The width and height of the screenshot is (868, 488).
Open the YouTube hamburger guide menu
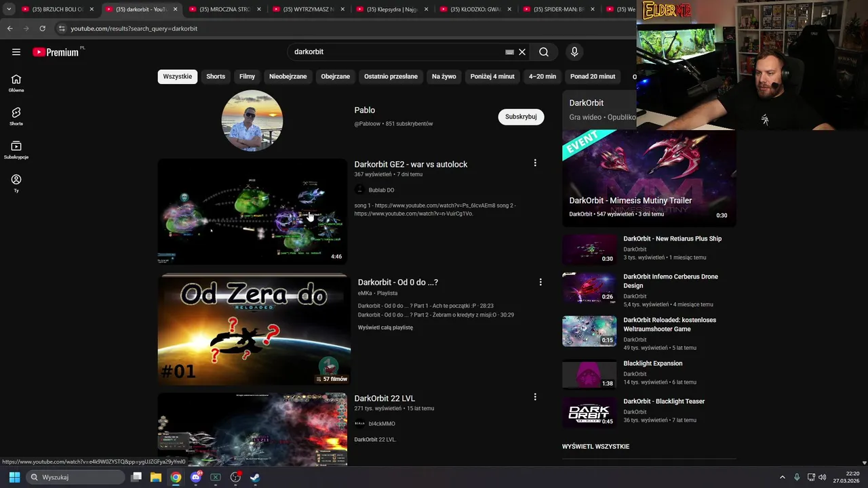pyautogui.click(x=16, y=52)
